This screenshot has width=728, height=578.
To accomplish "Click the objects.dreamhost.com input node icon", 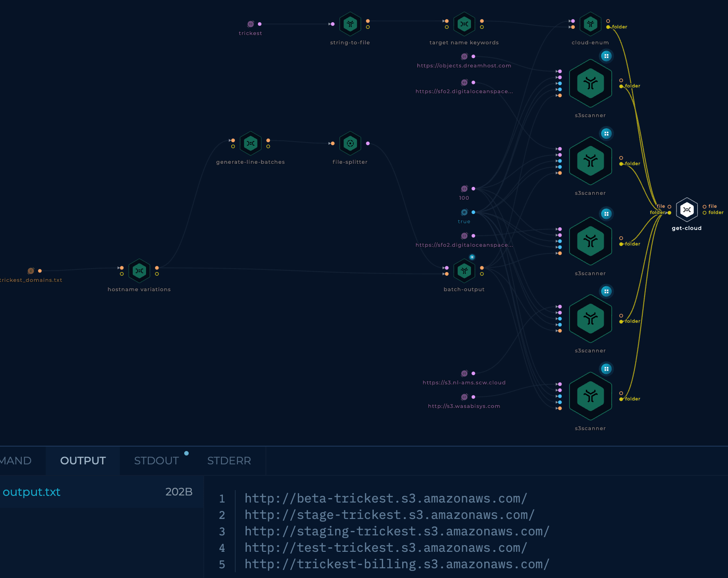I will [x=464, y=56].
